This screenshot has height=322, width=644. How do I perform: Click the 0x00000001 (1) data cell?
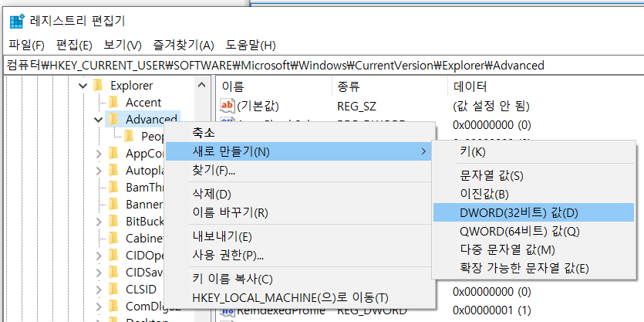(x=491, y=310)
